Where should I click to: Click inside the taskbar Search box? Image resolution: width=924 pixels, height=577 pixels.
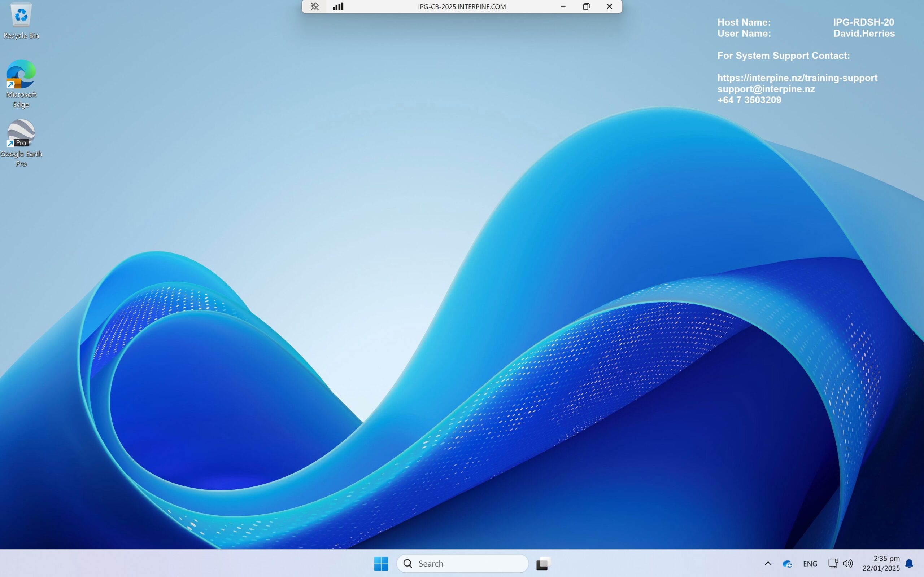(x=462, y=563)
